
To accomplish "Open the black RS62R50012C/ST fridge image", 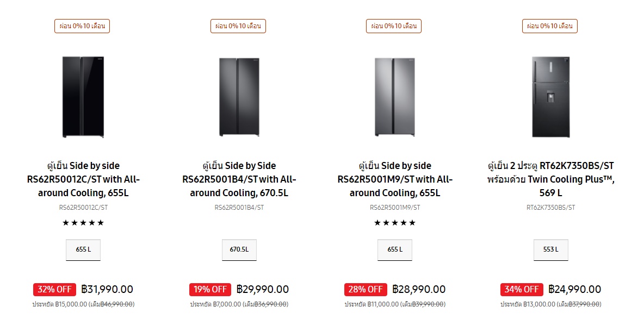I will coord(83,97).
